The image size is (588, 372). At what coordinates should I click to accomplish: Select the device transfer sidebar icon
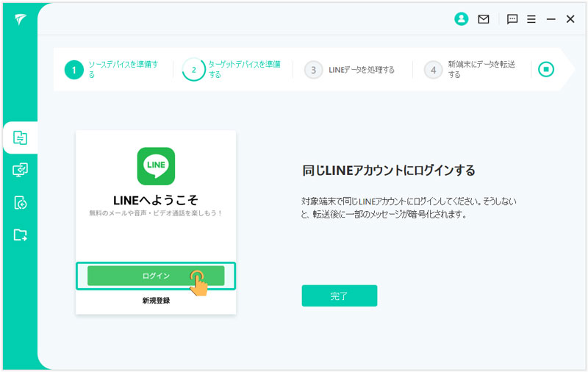[x=21, y=137]
